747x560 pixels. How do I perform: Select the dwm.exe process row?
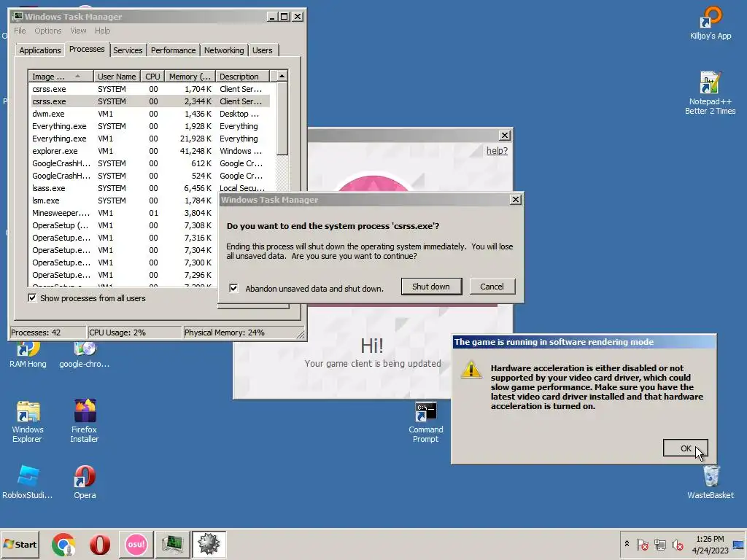pos(149,114)
